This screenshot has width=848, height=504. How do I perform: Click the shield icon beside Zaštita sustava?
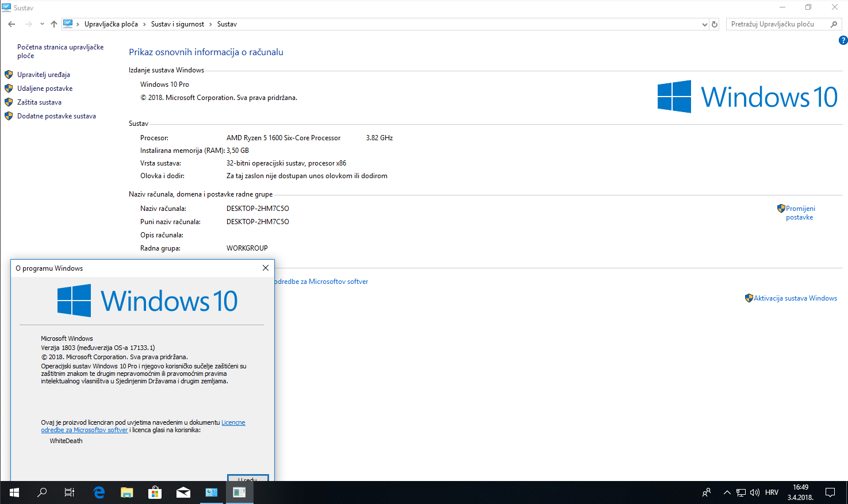click(9, 102)
